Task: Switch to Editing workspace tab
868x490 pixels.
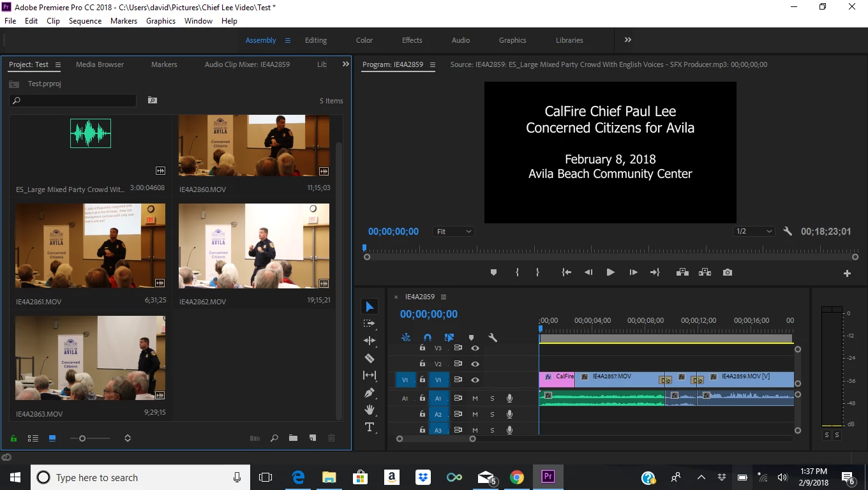Action: (316, 40)
